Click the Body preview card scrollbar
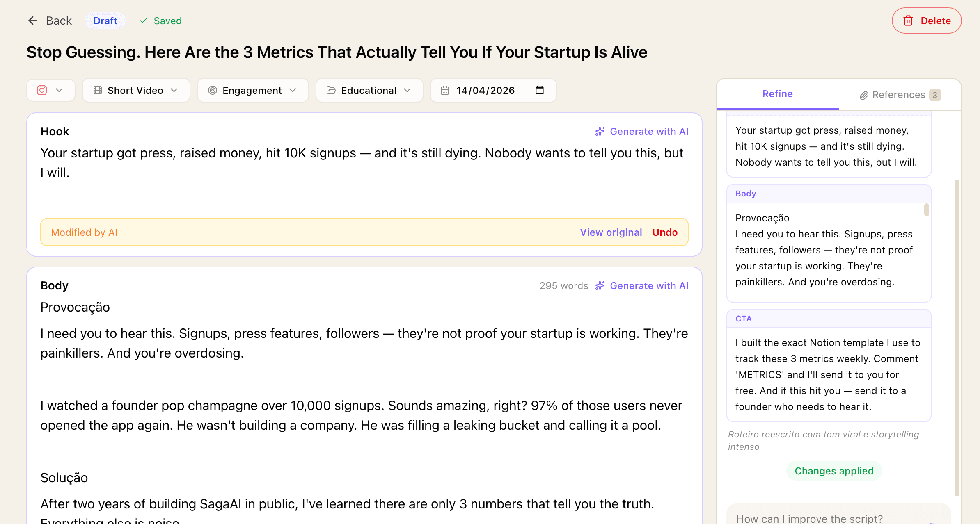The height and width of the screenshot is (524, 980). [x=927, y=210]
